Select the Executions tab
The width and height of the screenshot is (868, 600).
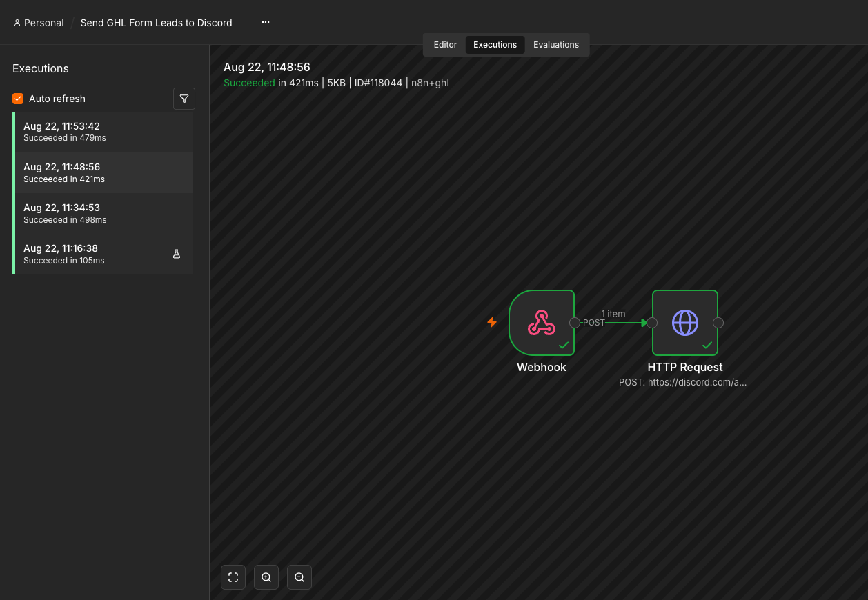point(495,45)
